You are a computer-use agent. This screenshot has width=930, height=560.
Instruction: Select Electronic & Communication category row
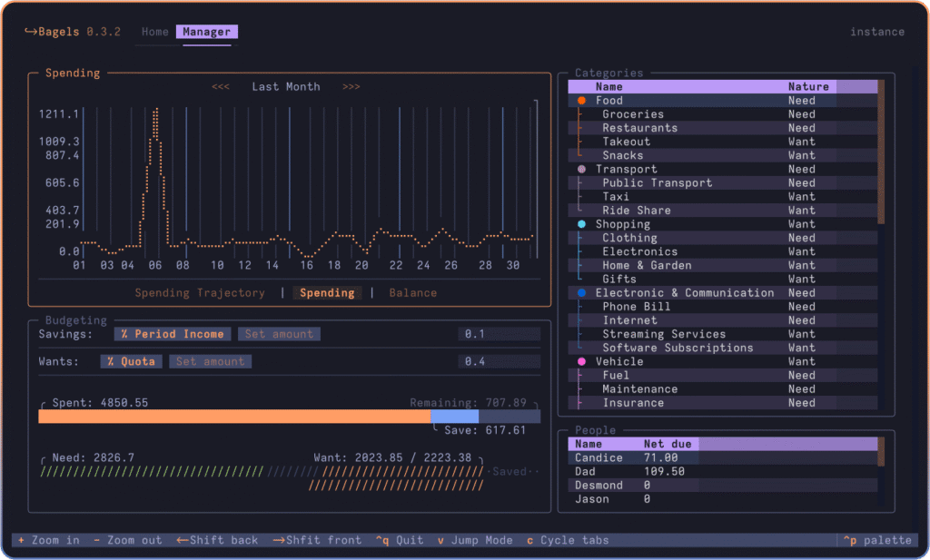(x=722, y=293)
